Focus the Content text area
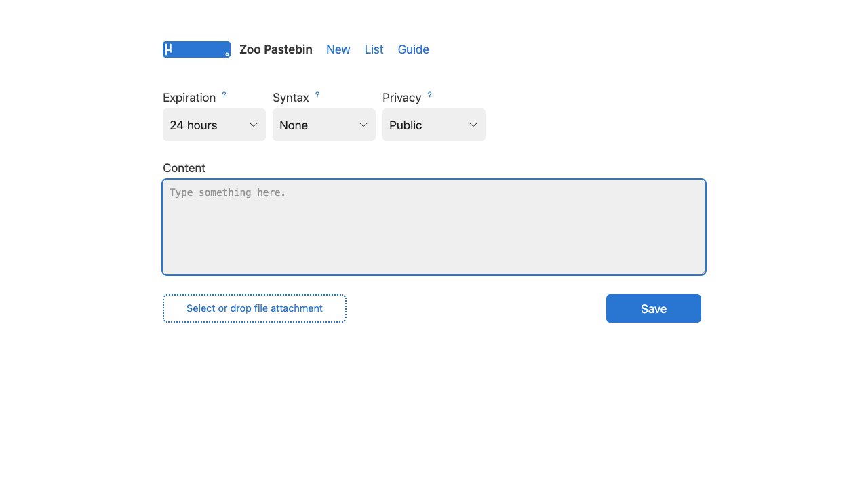This screenshot has width=868, height=488. tap(434, 227)
